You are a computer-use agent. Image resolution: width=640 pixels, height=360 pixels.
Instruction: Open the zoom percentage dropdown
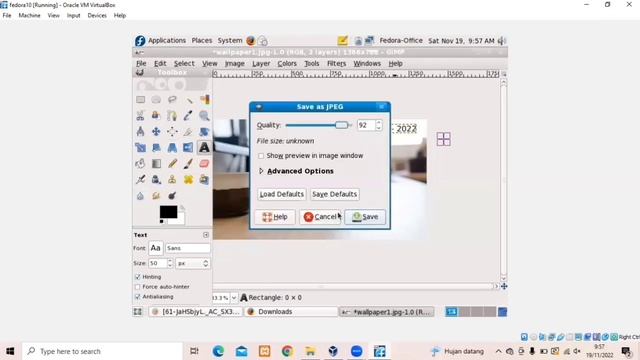click(234, 298)
